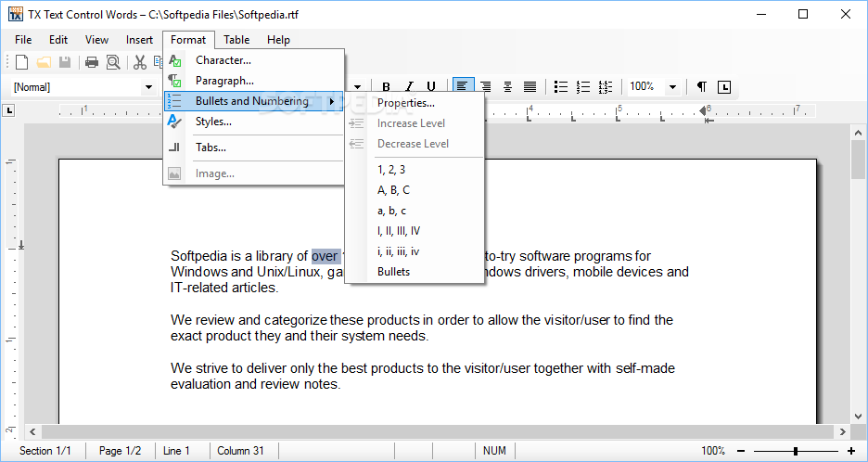
Task: Select I, II, III, IV numbering format
Action: coord(415,231)
